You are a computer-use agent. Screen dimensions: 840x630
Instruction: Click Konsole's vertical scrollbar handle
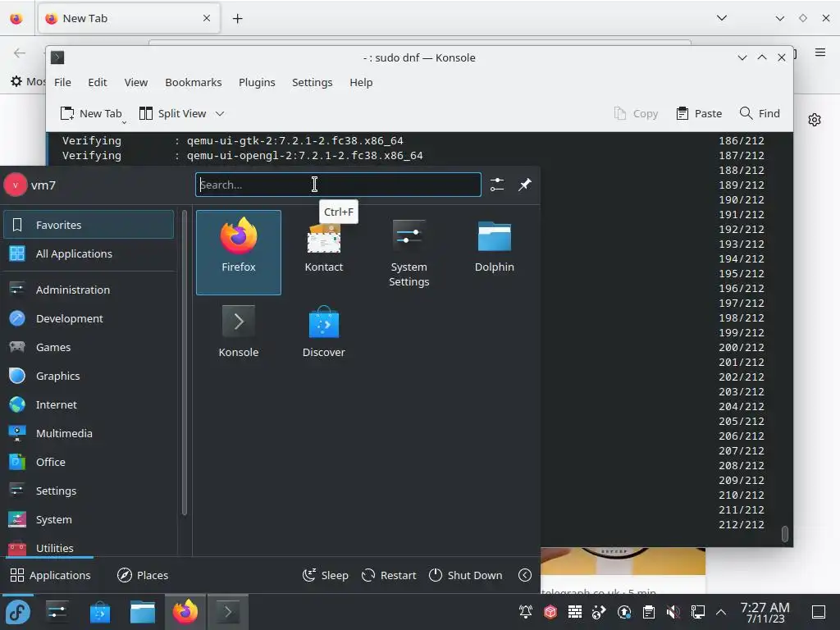[785, 534]
